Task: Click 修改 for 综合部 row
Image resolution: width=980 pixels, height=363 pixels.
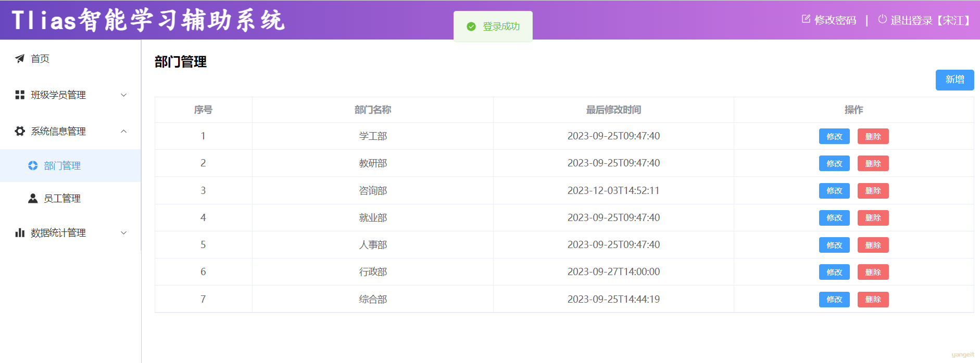Action: pyautogui.click(x=834, y=300)
